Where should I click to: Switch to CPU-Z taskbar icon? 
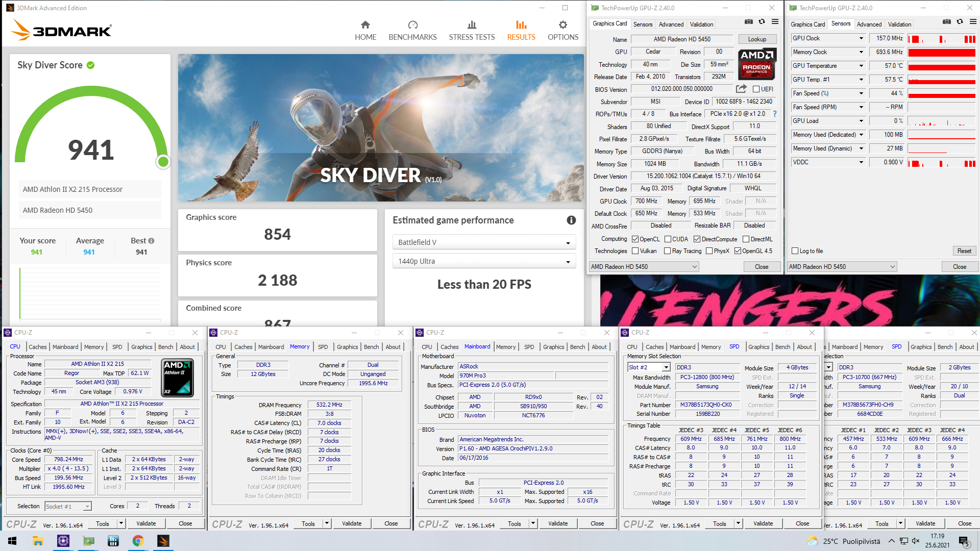click(63, 541)
